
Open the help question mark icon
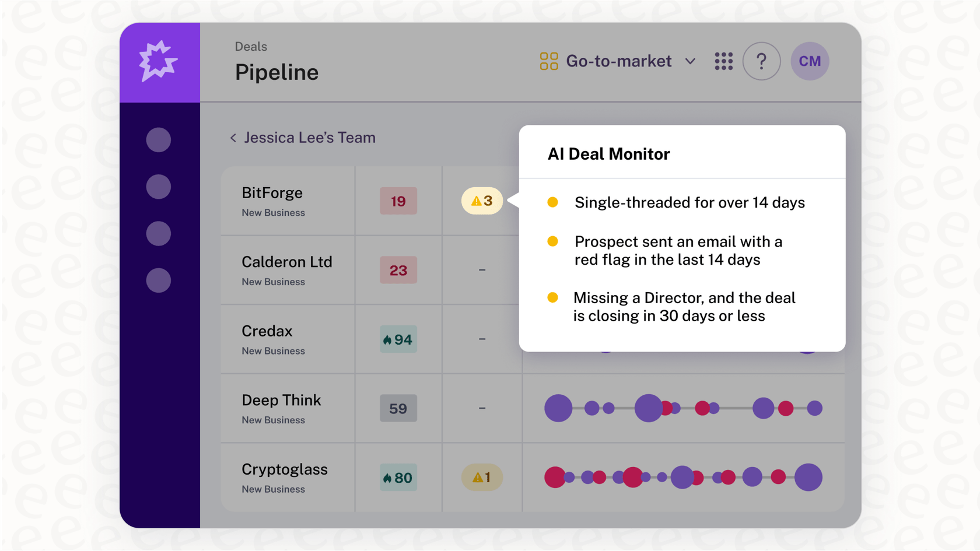pyautogui.click(x=761, y=61)
